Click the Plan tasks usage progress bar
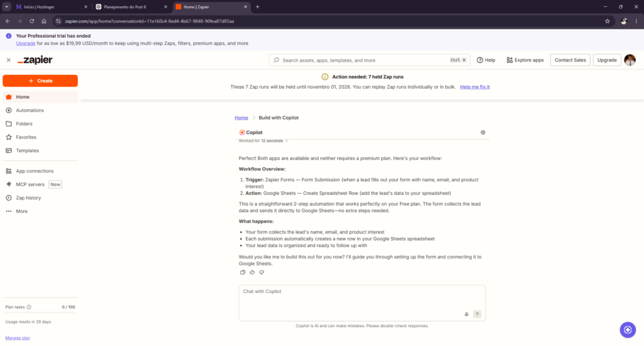Image resolution: width=644 pixels, height=346 pixels. (x=40, y=313)
